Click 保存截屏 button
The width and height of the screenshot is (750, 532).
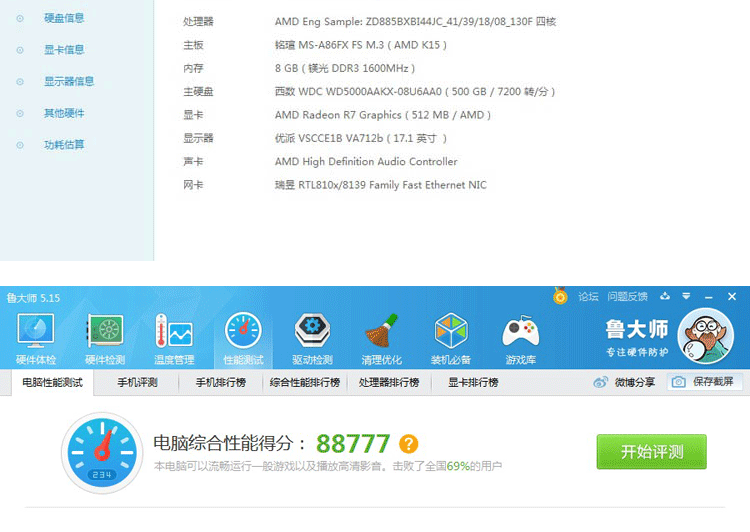(705, 382)
